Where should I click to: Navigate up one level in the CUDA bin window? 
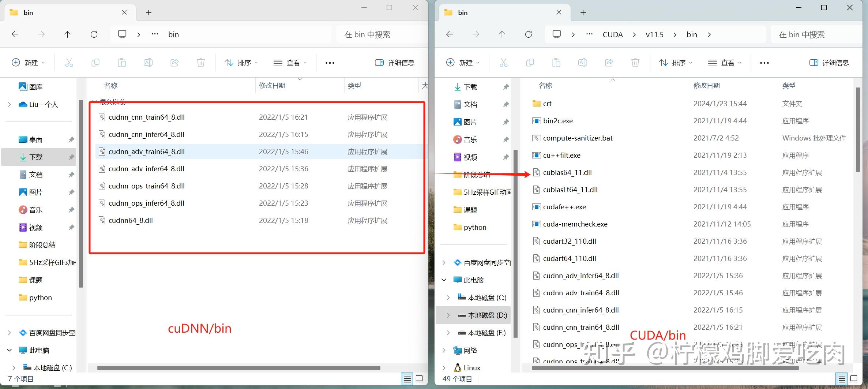[x=502, y=34]
